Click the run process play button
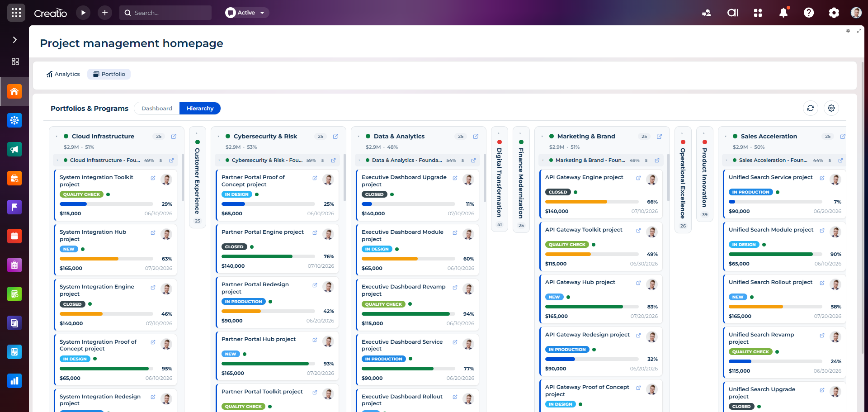The image size is (868, 412). click(83, 13)
